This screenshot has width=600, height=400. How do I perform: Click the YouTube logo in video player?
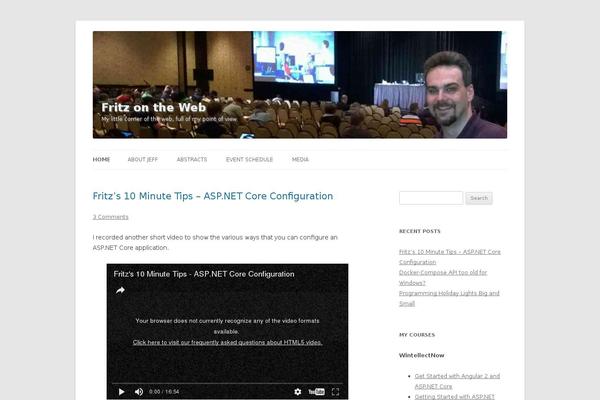[316, 392]
